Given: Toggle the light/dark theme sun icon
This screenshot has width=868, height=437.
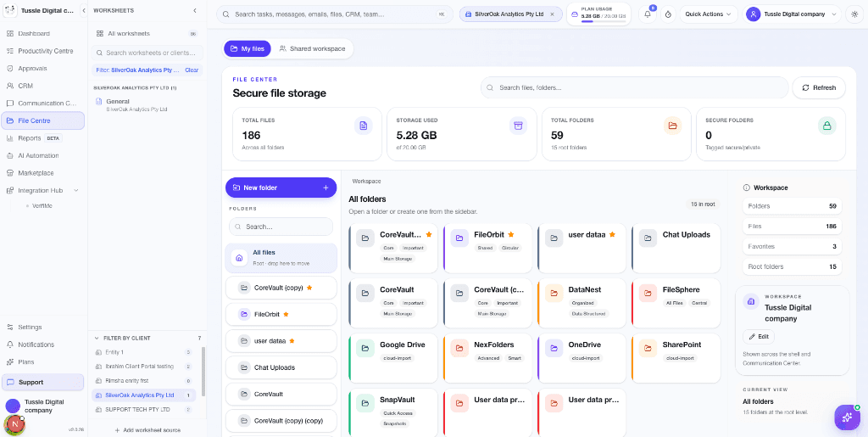Looking at the screenshot, I should (854, 14).
